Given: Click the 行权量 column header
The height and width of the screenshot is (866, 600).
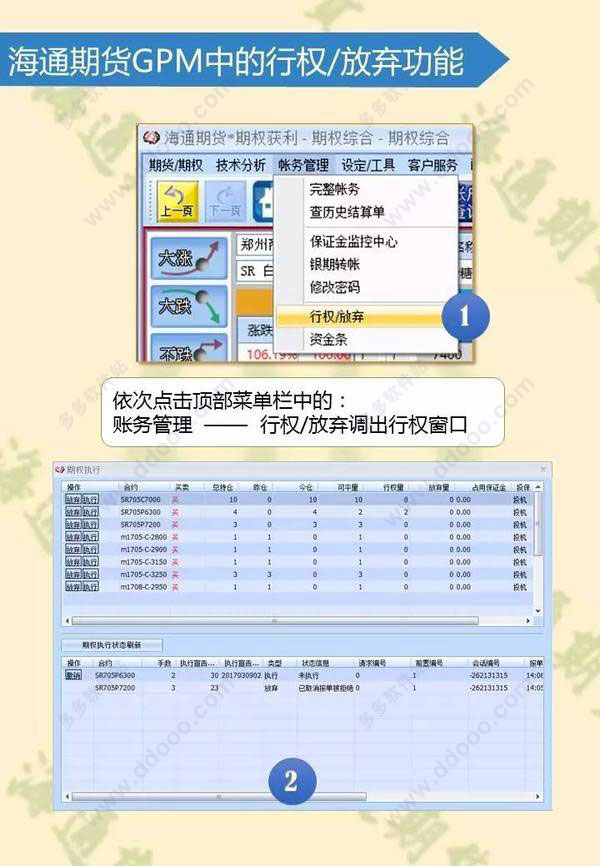Looking at the screenshot, I should pos(393,487).
